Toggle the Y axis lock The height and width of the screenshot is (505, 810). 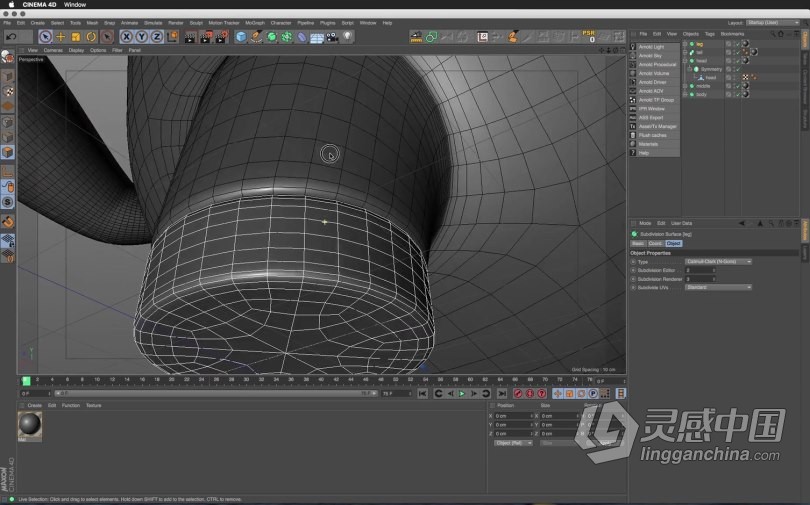(142, 37)
